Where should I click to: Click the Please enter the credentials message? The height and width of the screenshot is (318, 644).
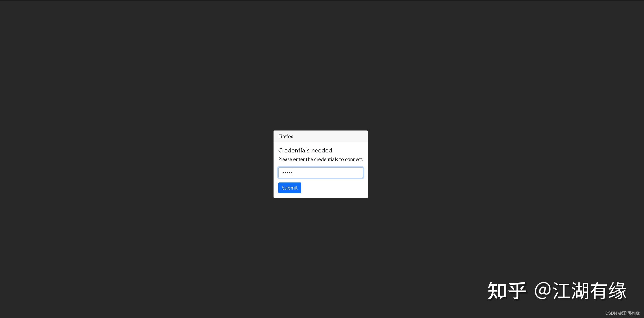tap(320, 159)
